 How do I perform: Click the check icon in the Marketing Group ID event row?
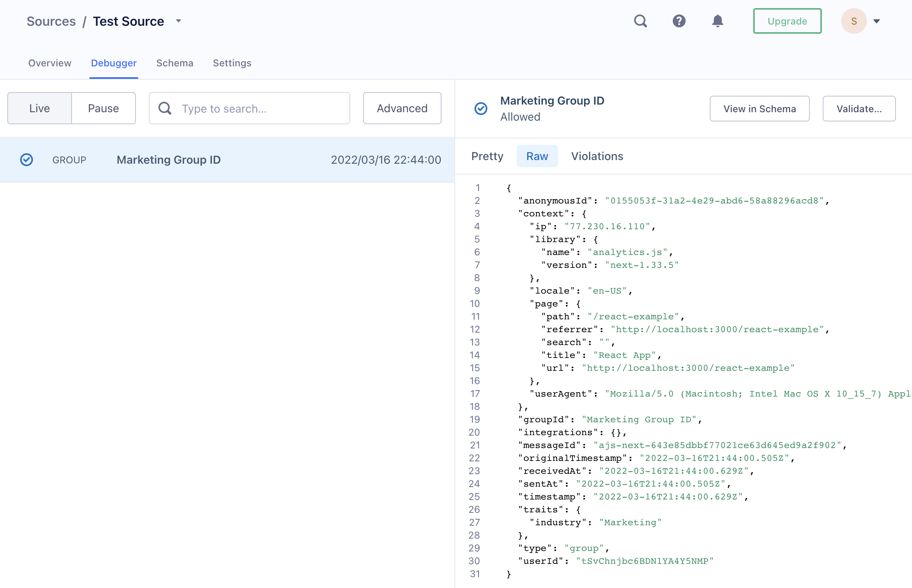tap(27, 160)
